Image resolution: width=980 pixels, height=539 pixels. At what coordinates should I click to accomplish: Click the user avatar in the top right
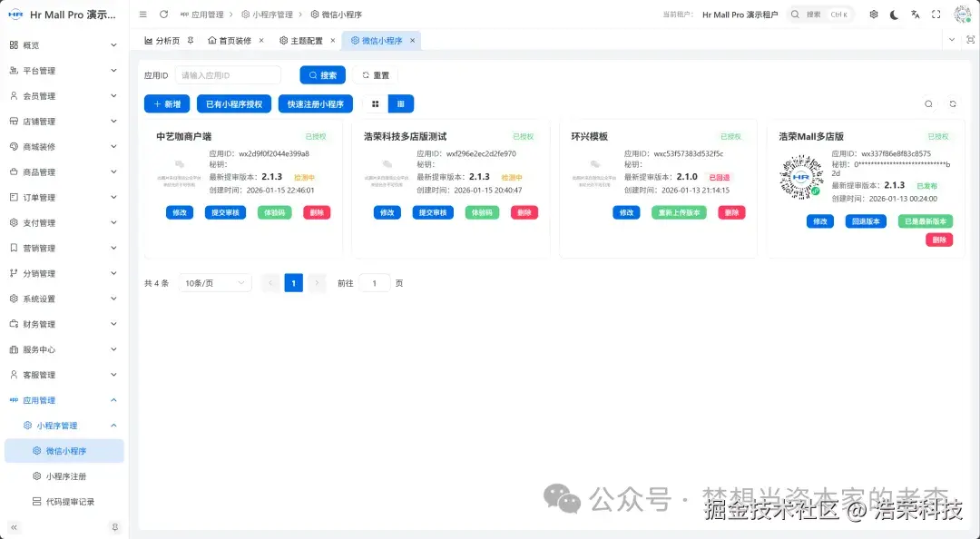pos(962,14)
